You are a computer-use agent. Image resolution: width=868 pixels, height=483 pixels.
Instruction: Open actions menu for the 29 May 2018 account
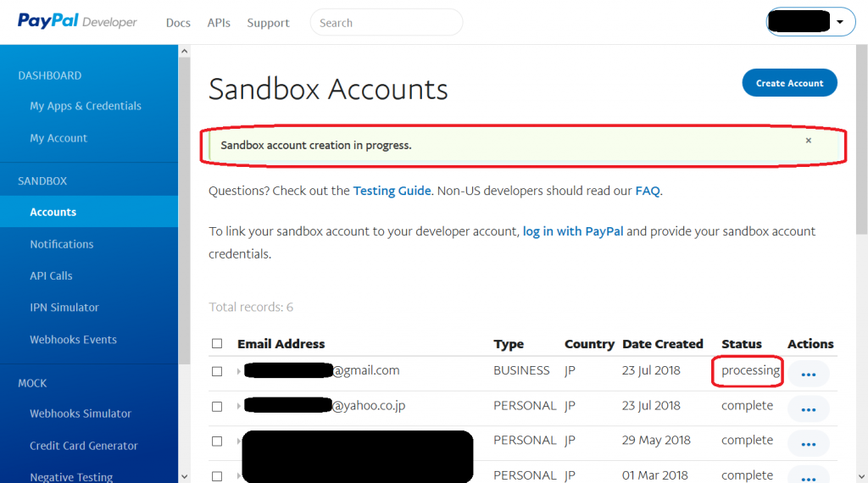click(x=808, y=444)
